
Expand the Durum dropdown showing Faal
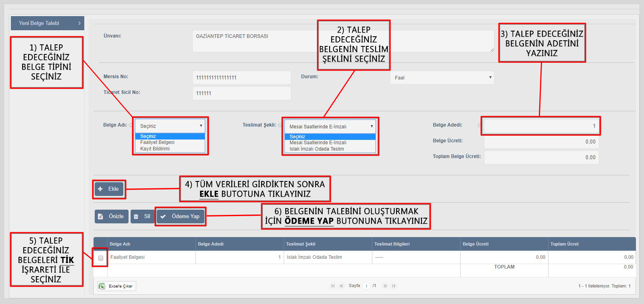[x=442, y=78]
